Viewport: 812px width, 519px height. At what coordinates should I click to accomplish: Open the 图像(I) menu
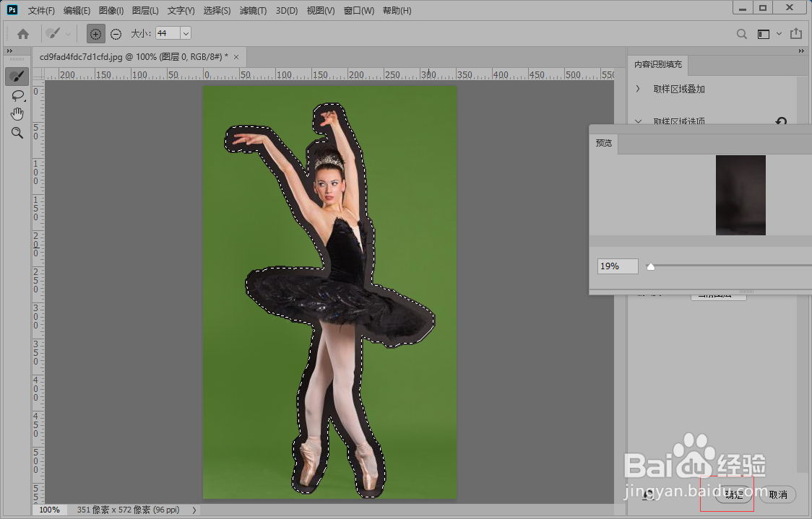(x=111, y=11)
